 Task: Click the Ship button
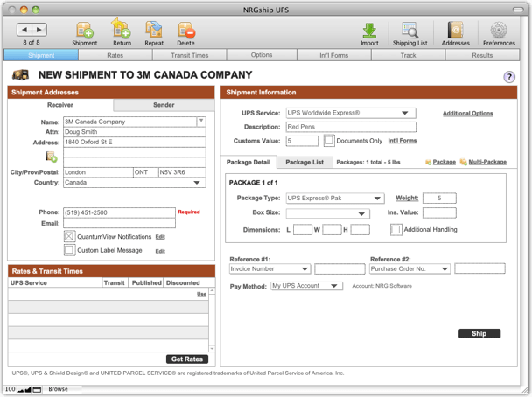[479, 333]
